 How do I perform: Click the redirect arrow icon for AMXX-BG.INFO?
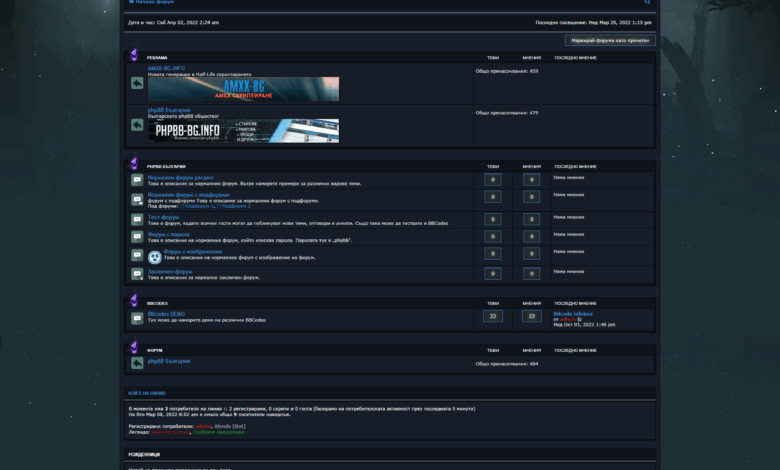click(137, 83)
